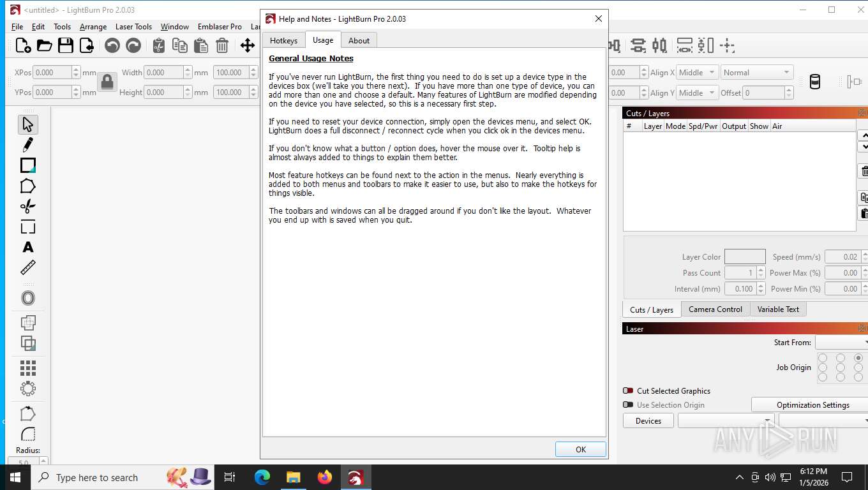Select the Tabs/Bridges frame tool

tap(27, 227)
